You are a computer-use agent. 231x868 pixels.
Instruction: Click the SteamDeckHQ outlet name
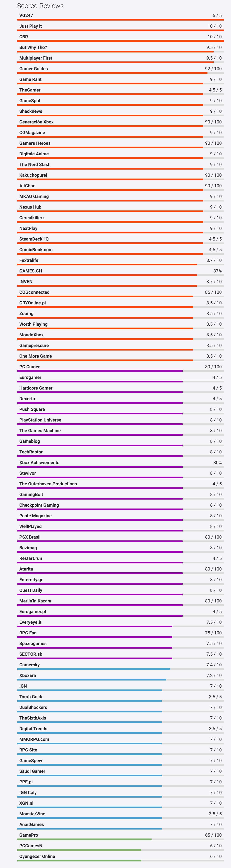pyautogui.click(x=34, y=239)
